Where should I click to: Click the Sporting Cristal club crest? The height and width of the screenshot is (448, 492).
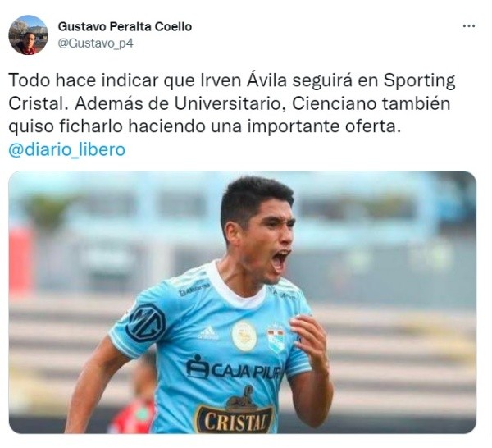pyautogui.click(x=276, y=340)
